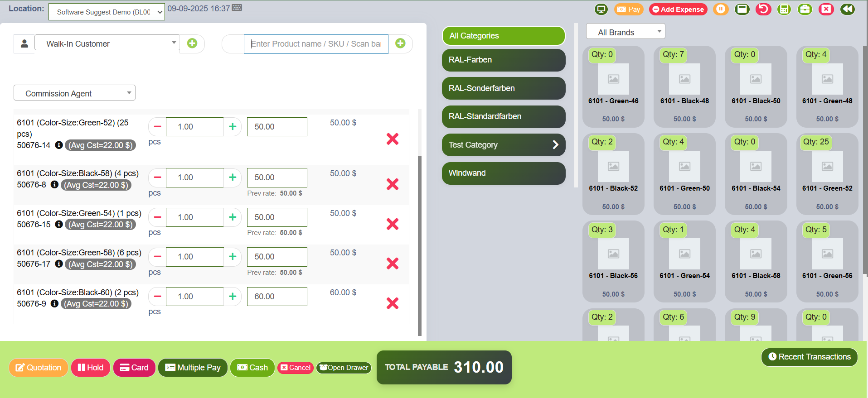This screenshot has width=868, height=398.
Task: Expand the All Brands dropdown
Action: click(625, 32)
